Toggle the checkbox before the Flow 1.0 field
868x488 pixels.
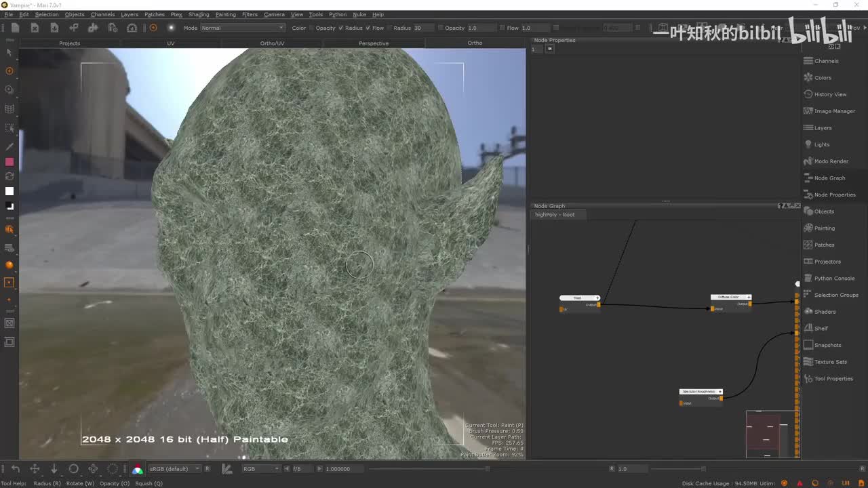[x=502, y=28]
